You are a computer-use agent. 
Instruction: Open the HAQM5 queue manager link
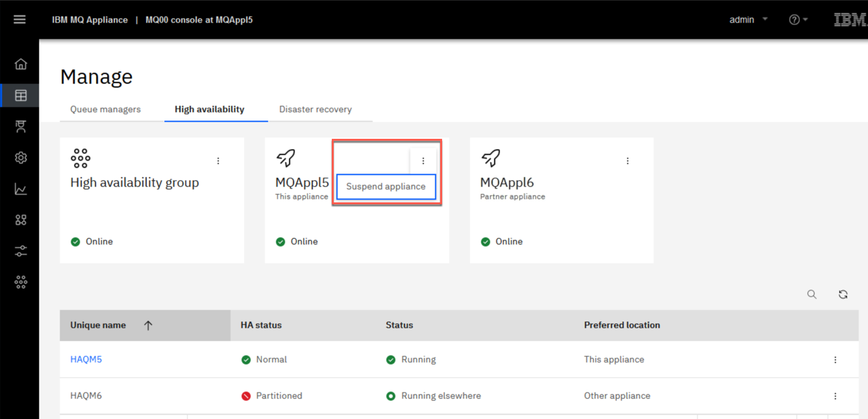point(86,359)
